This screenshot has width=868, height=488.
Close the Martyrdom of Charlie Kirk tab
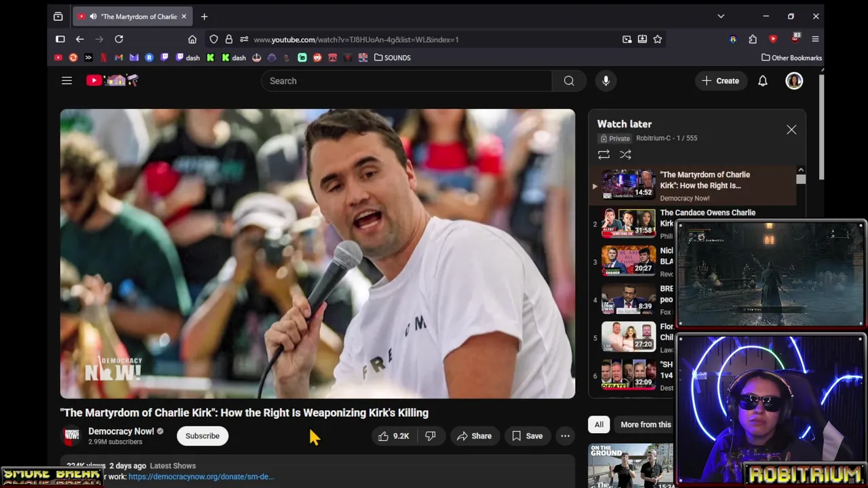coord(184,16)
